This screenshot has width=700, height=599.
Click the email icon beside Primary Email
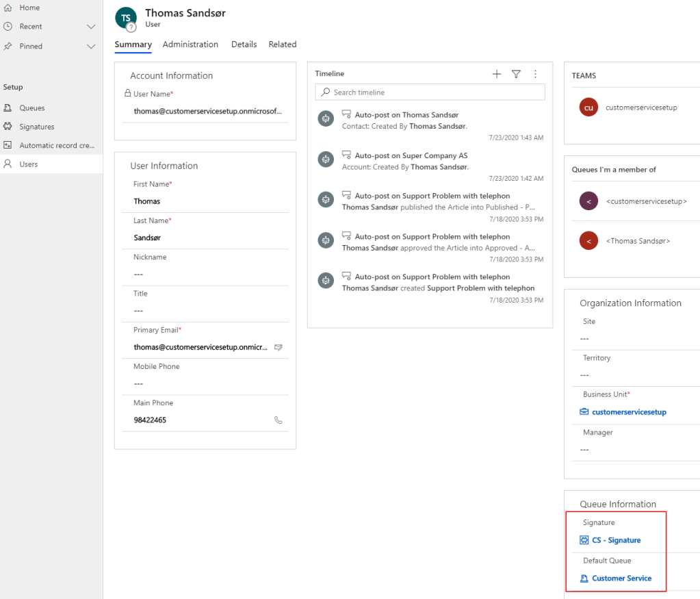pos(278,347)
